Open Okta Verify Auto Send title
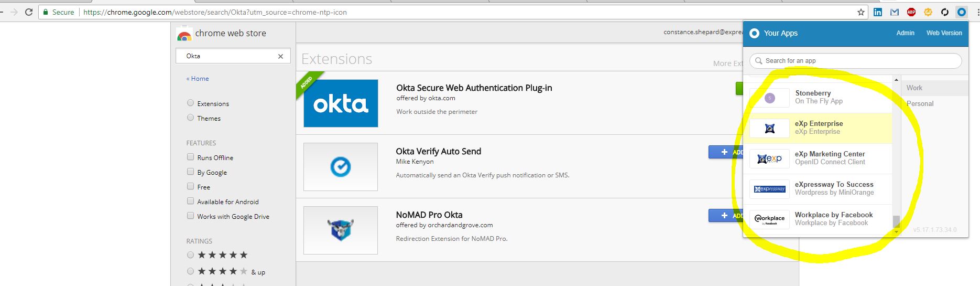The height and width of the screenshot is (286, 980). tap(439, 152)
